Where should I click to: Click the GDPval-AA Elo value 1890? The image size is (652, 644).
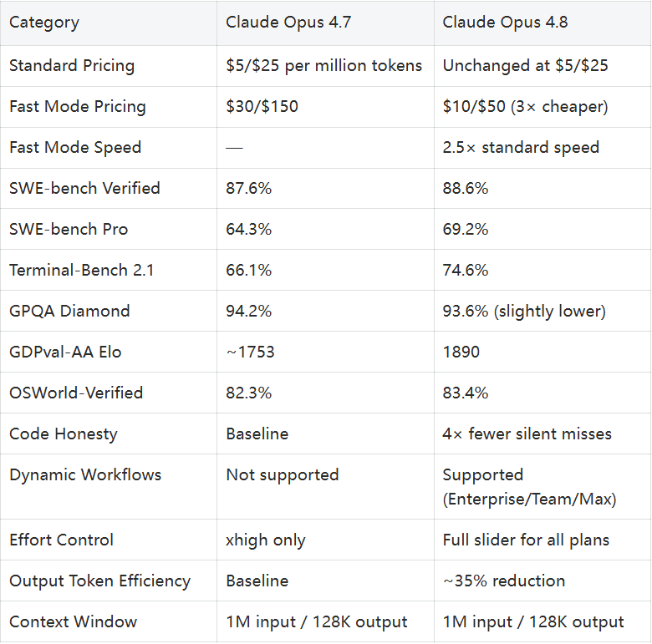(461, 352)
